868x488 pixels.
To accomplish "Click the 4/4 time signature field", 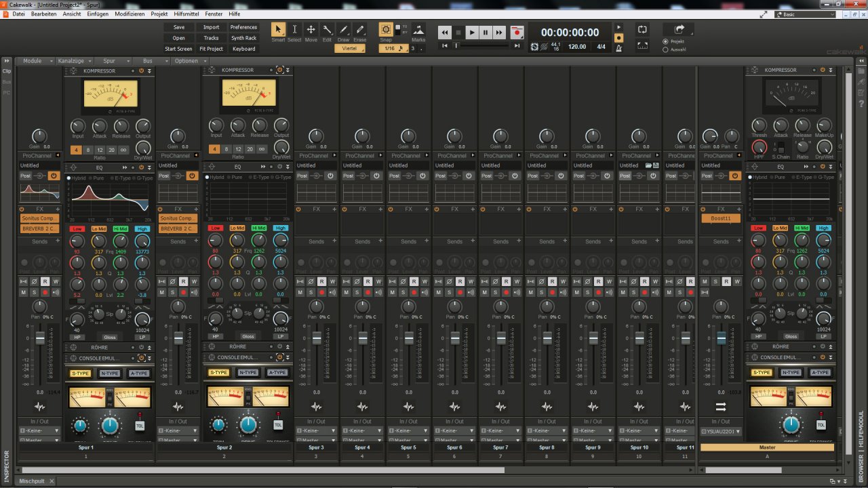I will [601, 47].
